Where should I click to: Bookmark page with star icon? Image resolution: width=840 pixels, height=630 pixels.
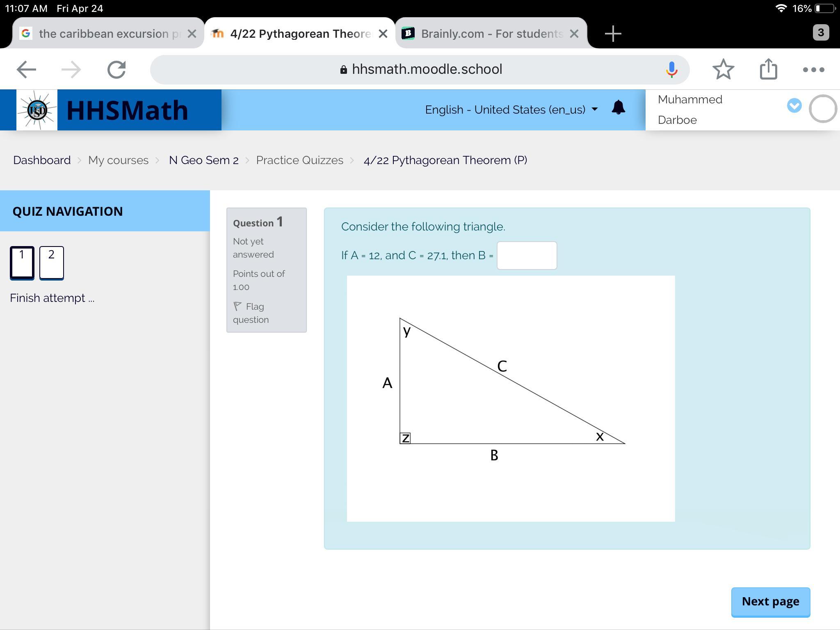click(x=723, y=69)
